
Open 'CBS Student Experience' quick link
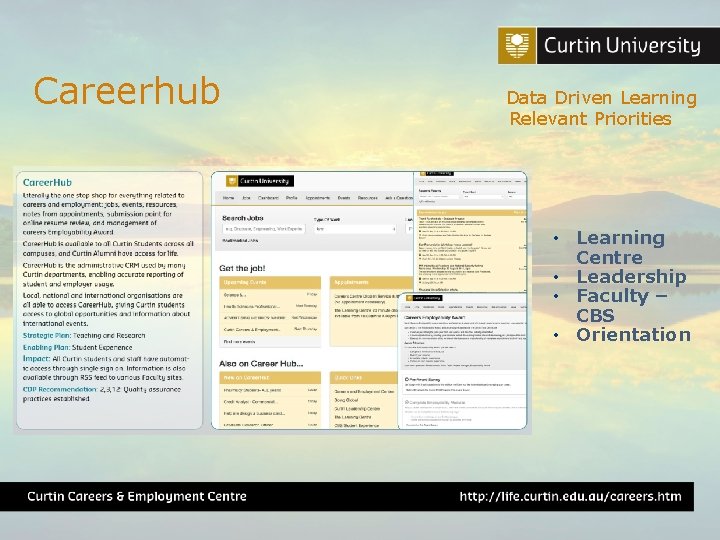(x=357, y=426)
